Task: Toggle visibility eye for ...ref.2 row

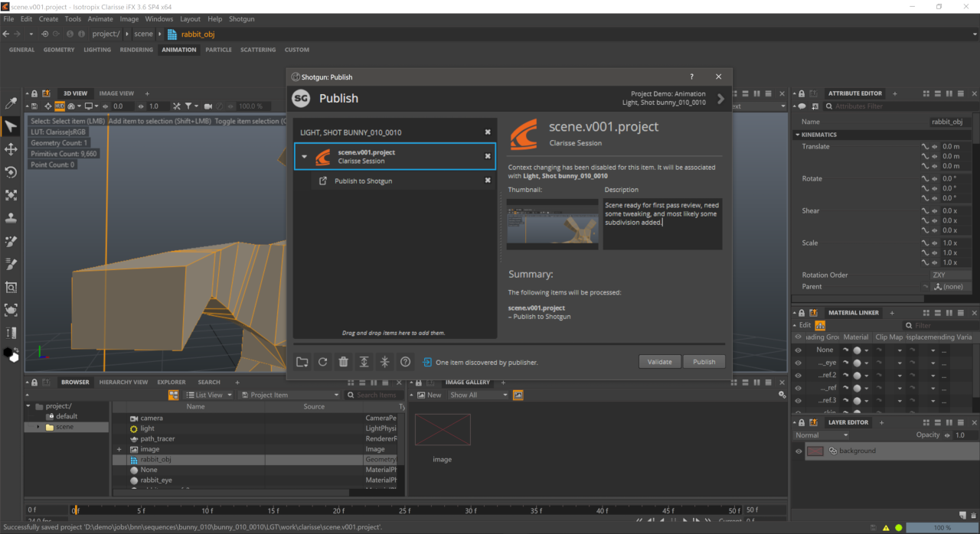Action: (799, 376)
